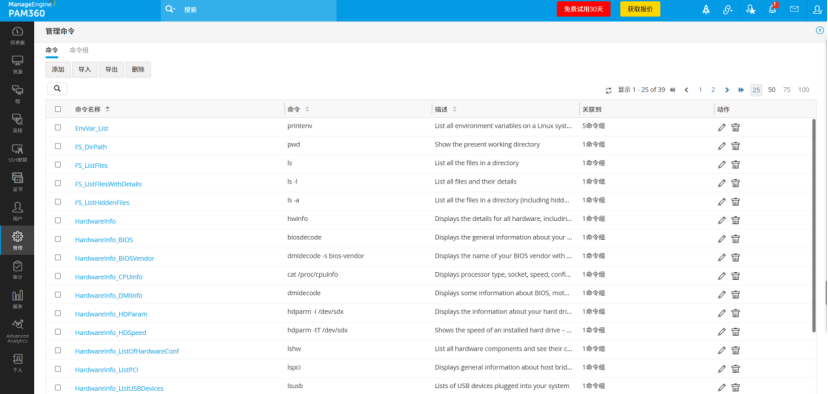This screenshot has width=828, height=394.
Task: Click the 删除 delete button
Action: 138,70
